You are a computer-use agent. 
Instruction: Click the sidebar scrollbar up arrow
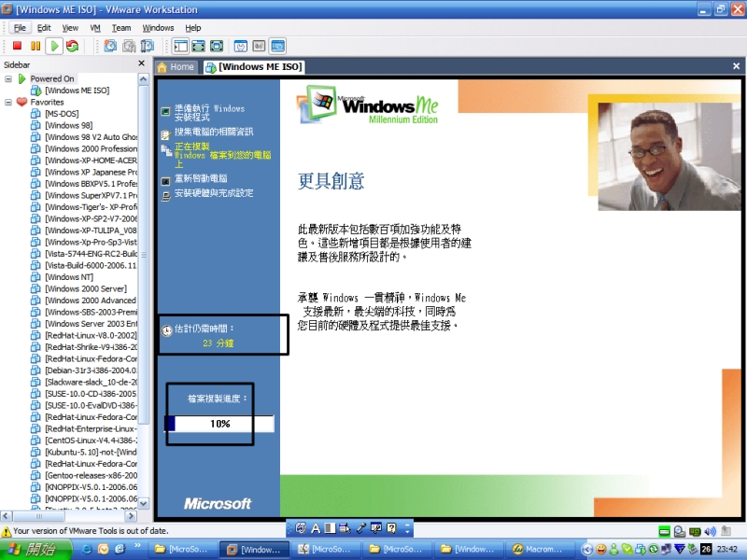click(x=143, y=79)
